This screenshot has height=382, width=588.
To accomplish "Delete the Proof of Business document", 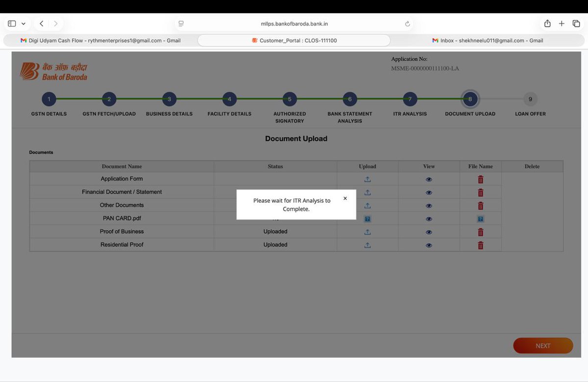I will click(x=480, y=232).
